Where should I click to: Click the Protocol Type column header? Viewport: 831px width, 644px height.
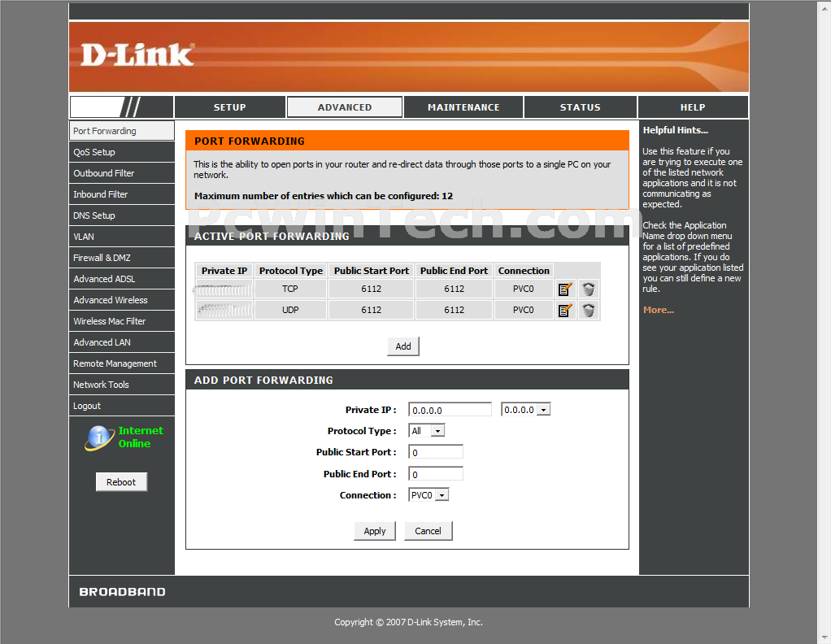tap(291, 271)
